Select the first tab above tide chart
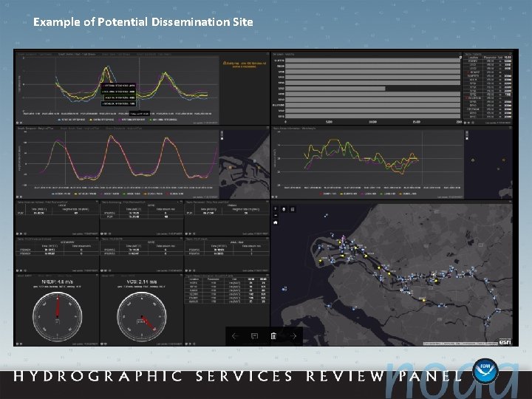Image resolution: width=532 pixels, height=399 pixels. (x=35, y=54)
